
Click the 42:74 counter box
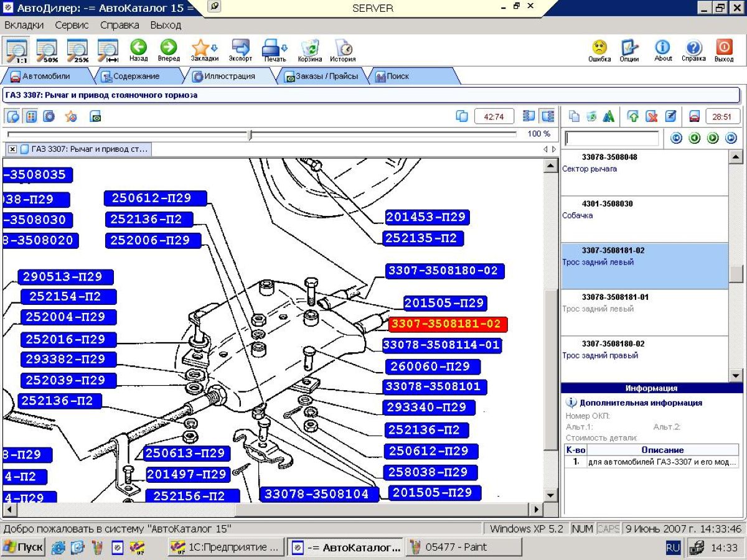tap(494, 116)
